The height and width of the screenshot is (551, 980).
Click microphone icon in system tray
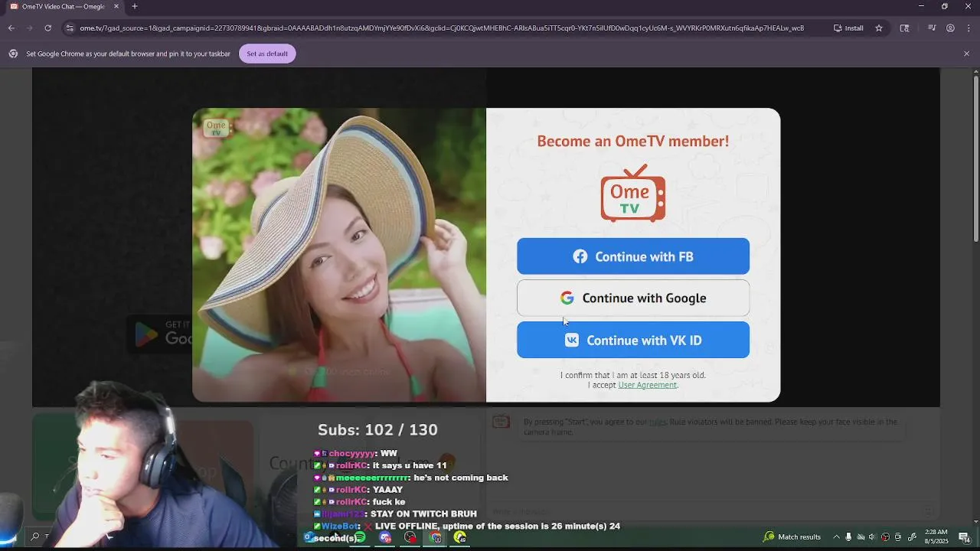pyautogui.click(x=848, y=537)
